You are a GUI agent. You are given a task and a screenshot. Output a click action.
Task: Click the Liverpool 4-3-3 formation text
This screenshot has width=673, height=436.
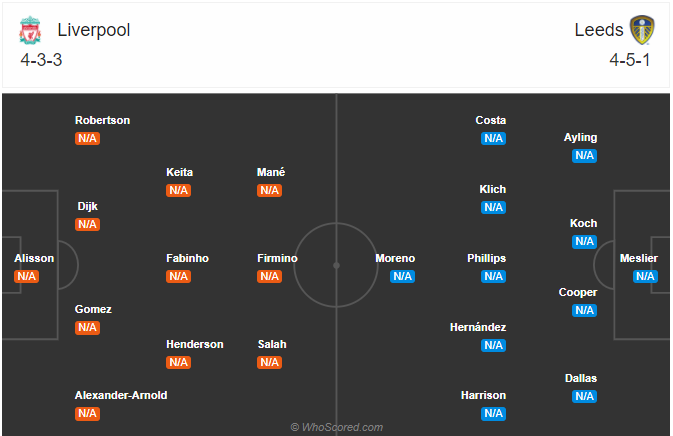coord(41,60)
